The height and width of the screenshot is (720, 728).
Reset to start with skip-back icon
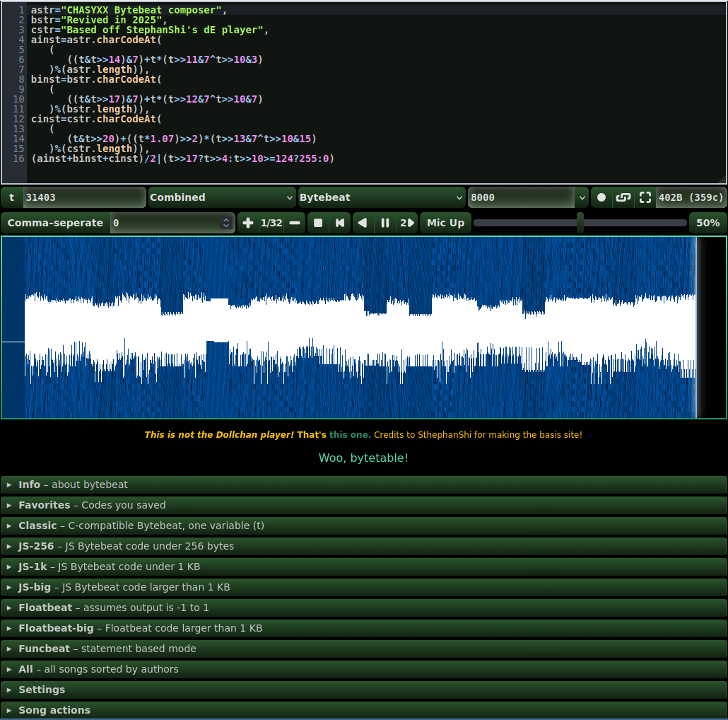pos(340,223)
